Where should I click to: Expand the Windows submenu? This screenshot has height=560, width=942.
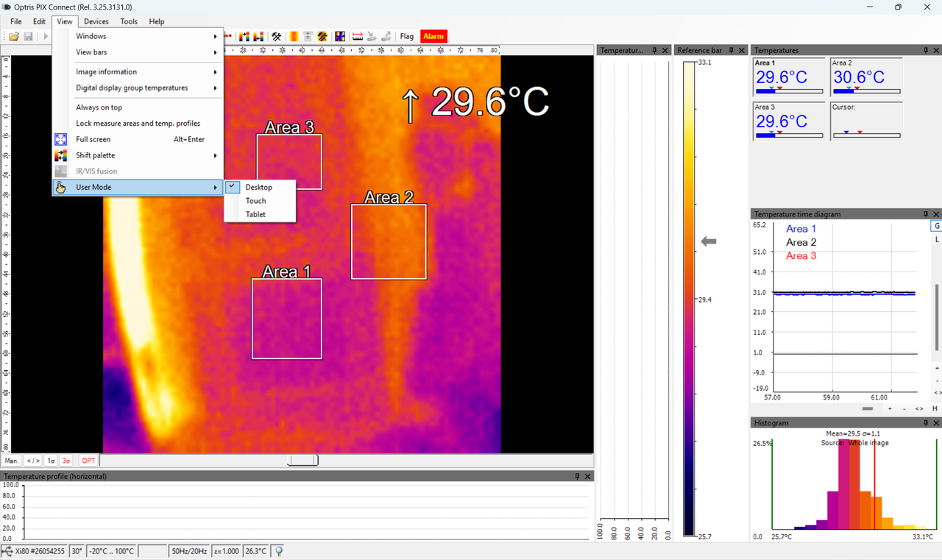(138, 36)
